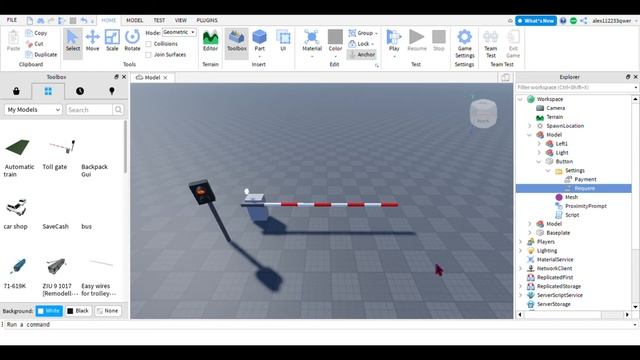Open the Terrain Editor
640x360 pixels.
[210, 41]
